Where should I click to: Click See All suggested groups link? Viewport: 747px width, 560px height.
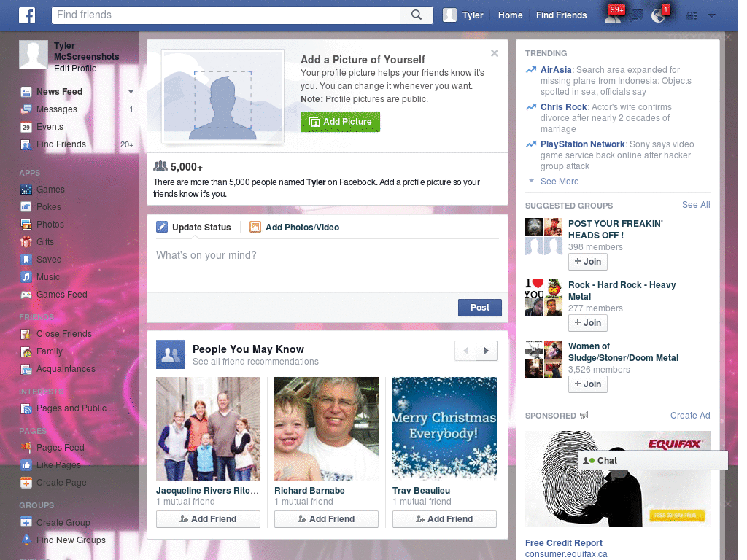tap(696, 205)
